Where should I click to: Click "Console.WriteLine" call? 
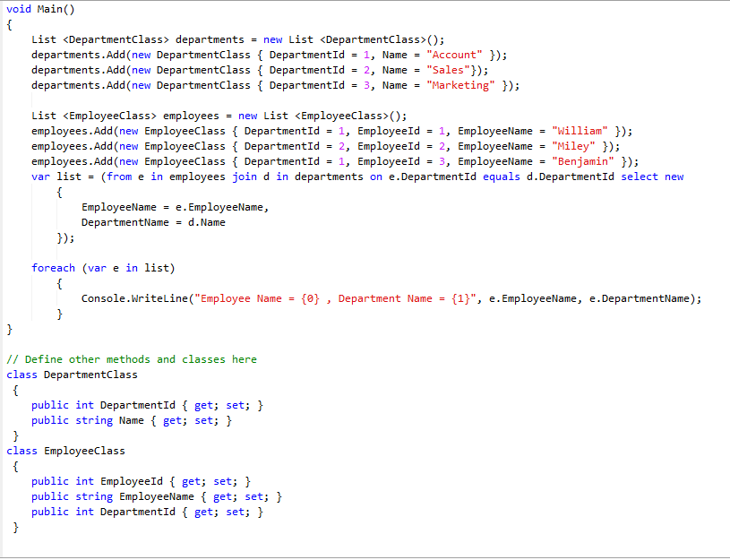point(134,298)
